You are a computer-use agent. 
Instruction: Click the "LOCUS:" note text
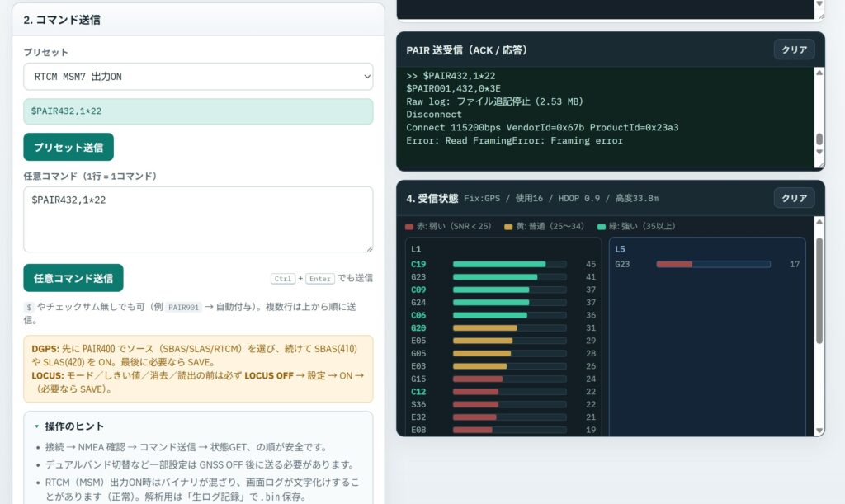tap(47, 376)
